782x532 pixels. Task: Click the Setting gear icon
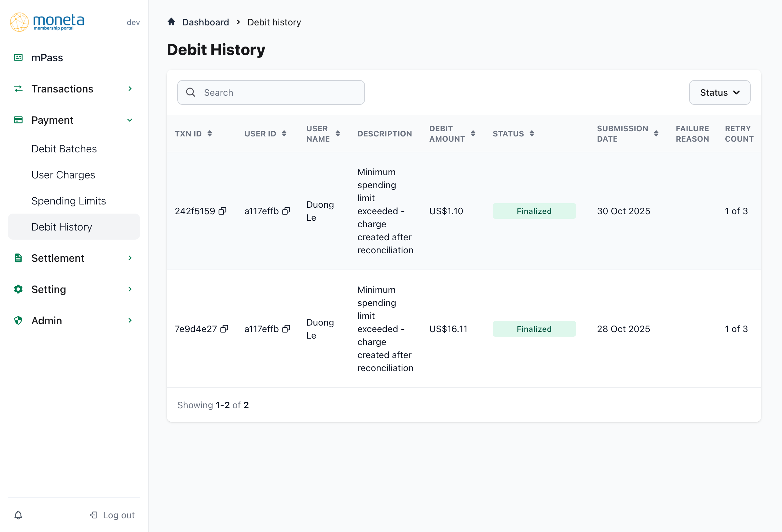18,289
